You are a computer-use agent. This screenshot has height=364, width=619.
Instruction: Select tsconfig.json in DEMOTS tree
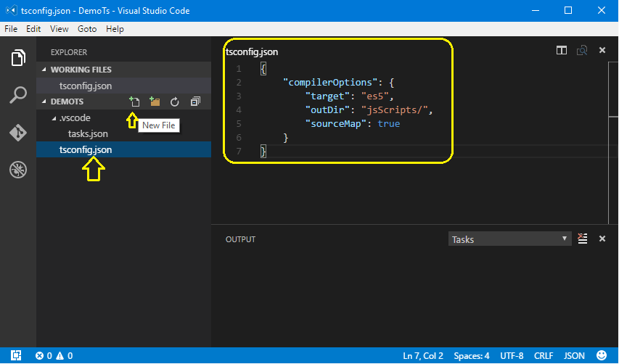click(x=123, y=150)
